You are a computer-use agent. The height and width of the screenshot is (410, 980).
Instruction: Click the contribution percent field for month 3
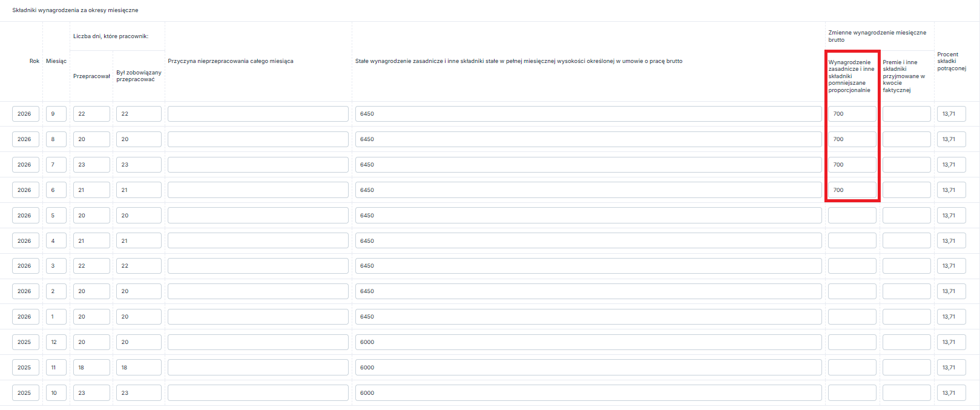click(952, 266)
